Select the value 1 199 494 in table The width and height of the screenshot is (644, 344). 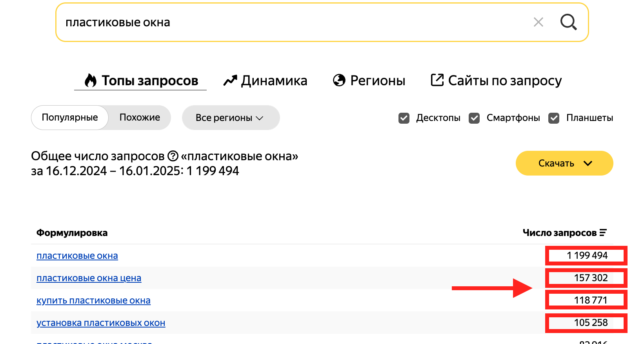click(587, 256)
